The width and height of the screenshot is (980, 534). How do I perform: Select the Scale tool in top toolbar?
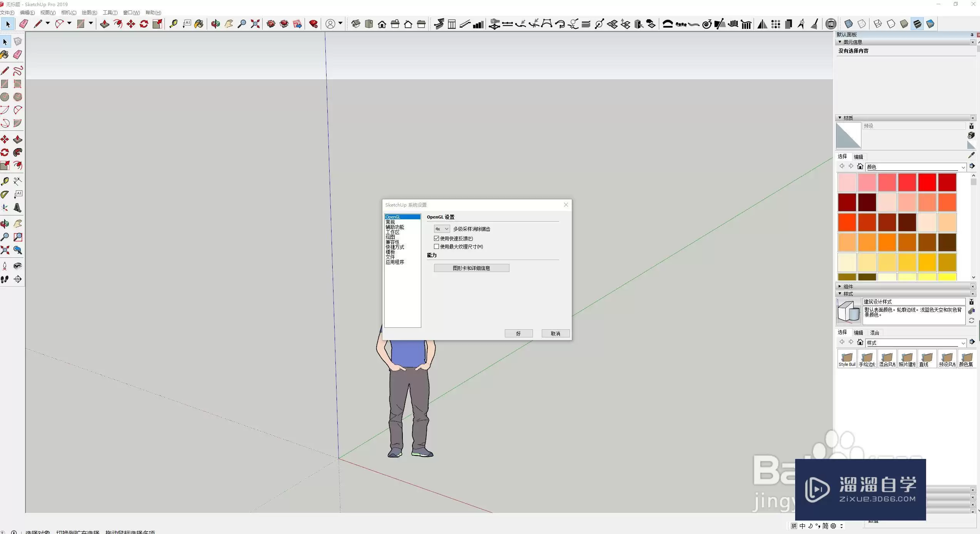coord(157,24)
